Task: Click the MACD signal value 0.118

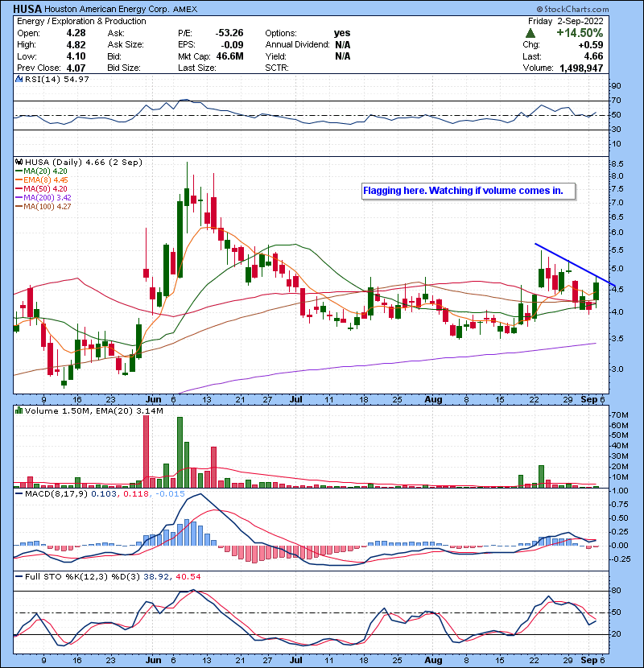Action: point(136,494)
